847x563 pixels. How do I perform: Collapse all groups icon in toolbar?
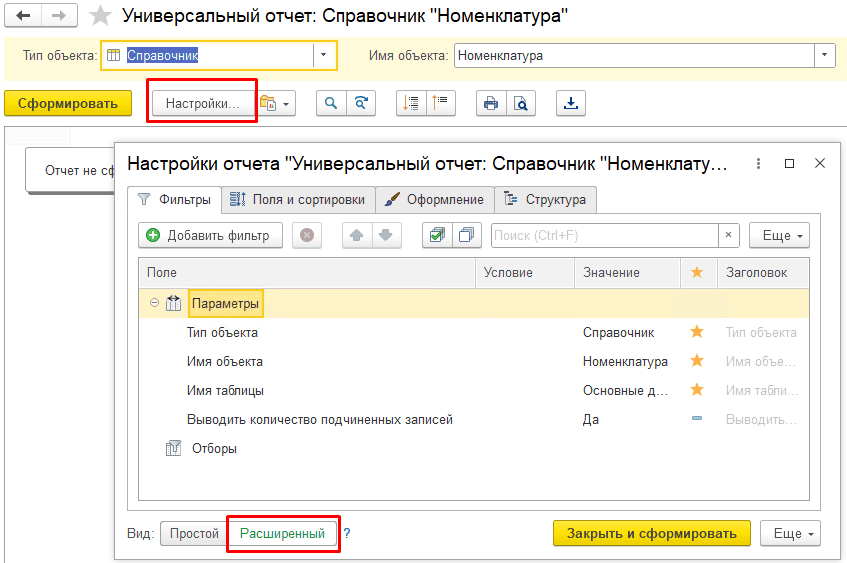(441, 103)
